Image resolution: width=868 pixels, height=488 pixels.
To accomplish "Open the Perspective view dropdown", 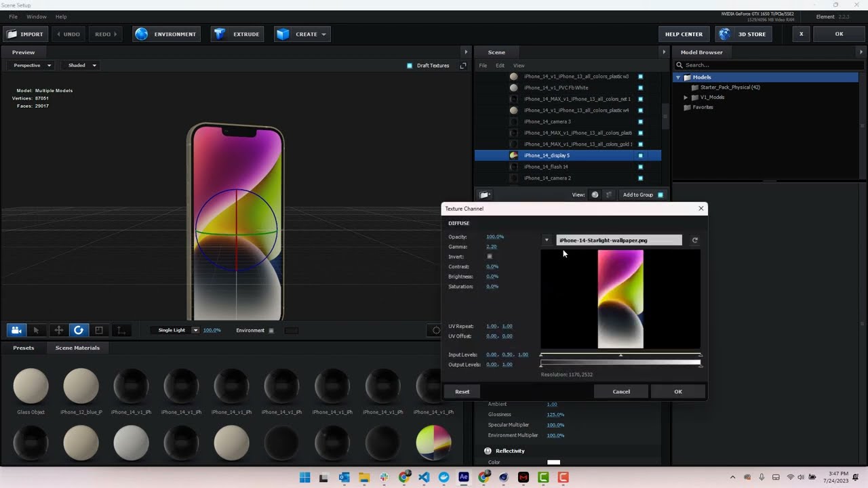I will (x=33, y=65).
